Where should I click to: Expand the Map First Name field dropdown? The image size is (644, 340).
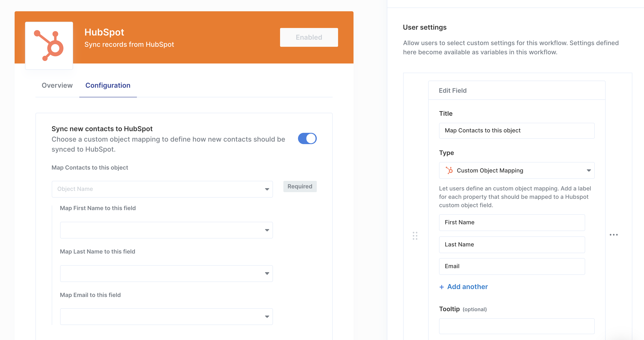[x=166, y=230]
